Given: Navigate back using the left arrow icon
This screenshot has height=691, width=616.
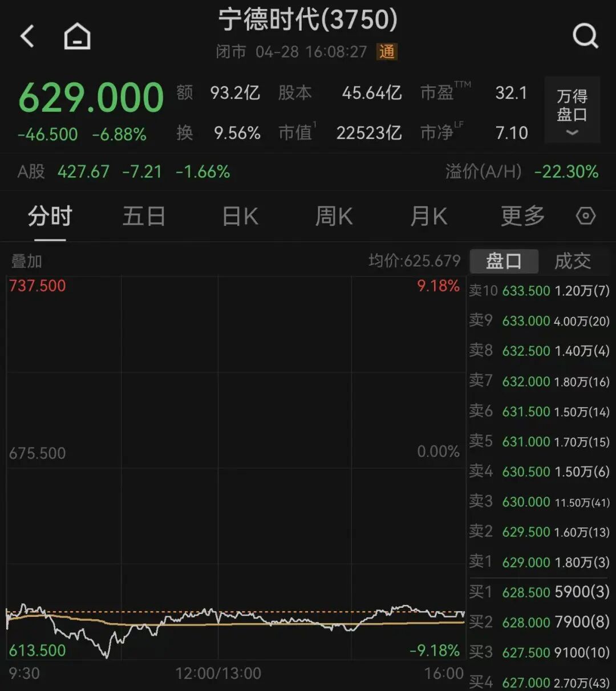Looking at the screenshot, I should [x=27, y=35].
